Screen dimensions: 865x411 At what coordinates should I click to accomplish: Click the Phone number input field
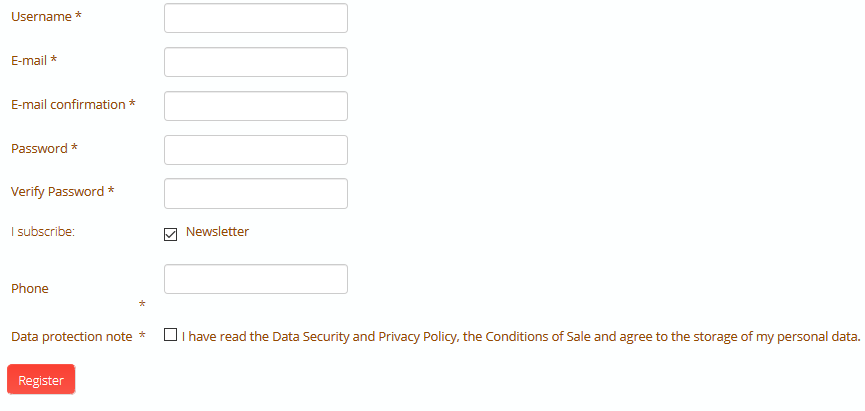coord(255,279)
